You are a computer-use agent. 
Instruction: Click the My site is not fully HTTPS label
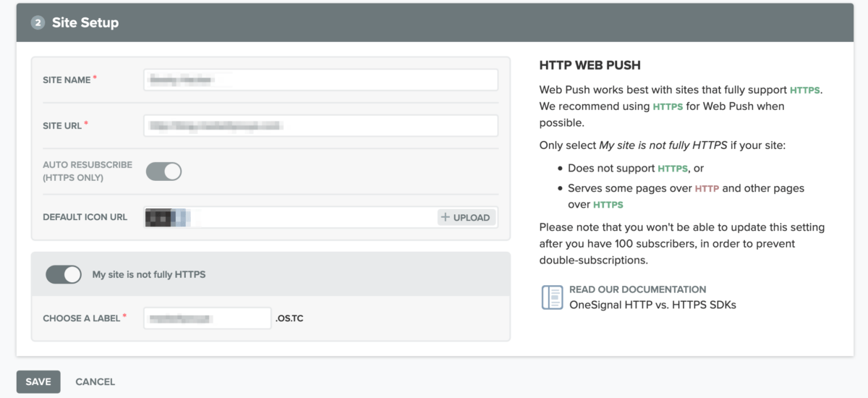149,274
